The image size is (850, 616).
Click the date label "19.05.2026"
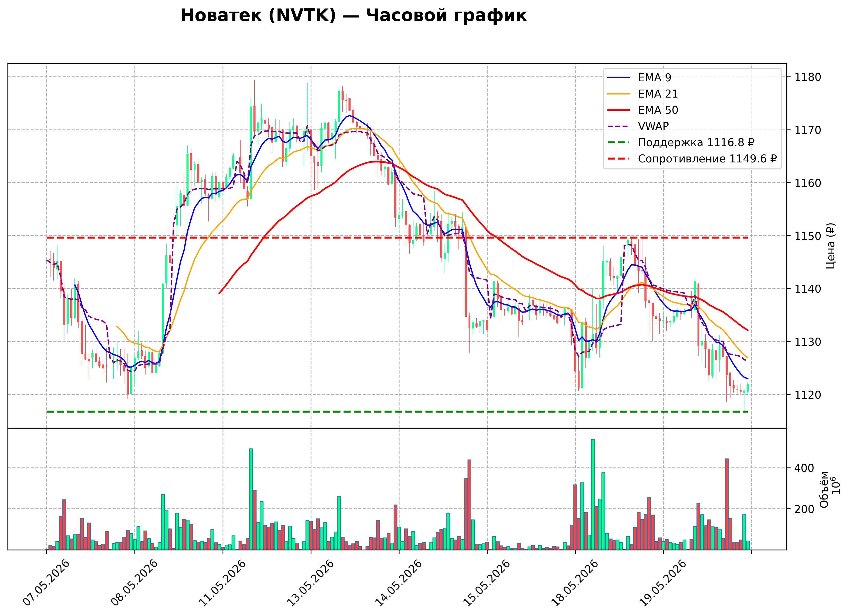(662, 583)
